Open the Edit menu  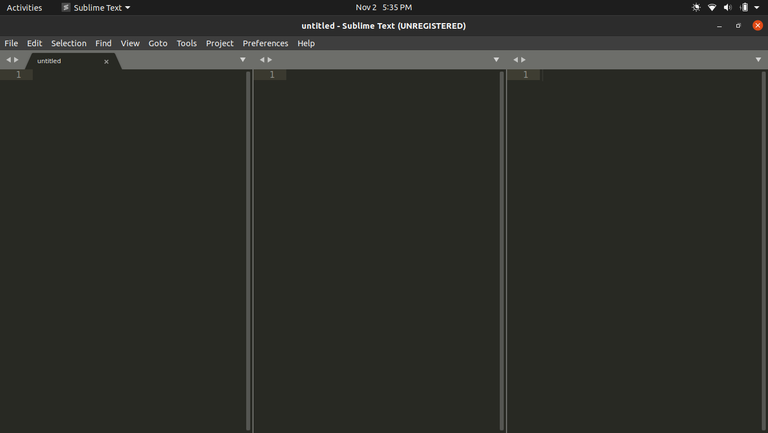point(34,43)
